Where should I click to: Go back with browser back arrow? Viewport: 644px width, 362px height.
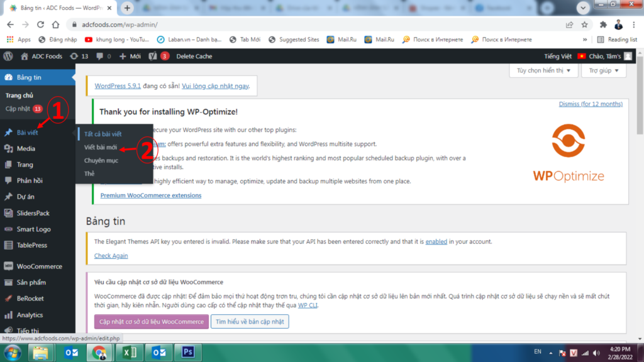[10, 25]
